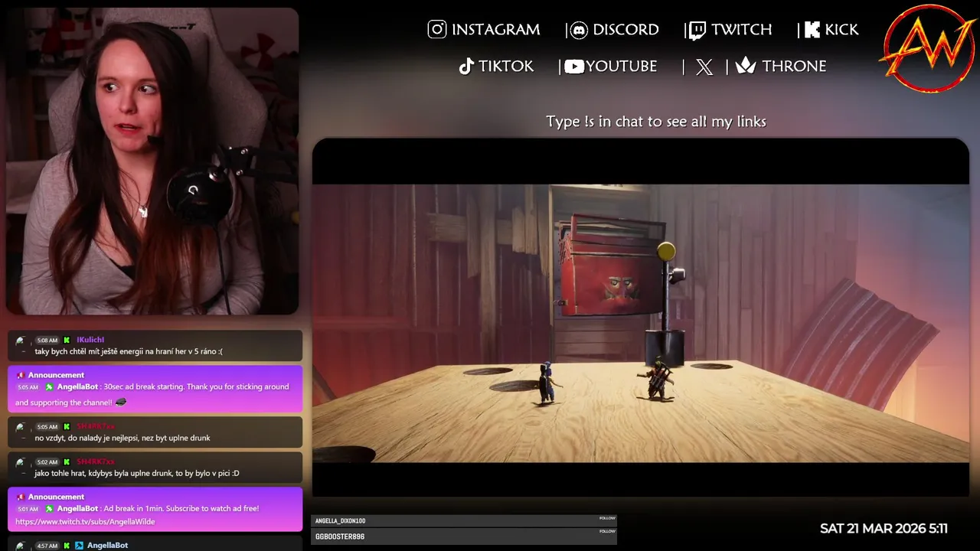Click the DISCORD label
This screenshot has height=551, width=980.
[x=626, y=30]
